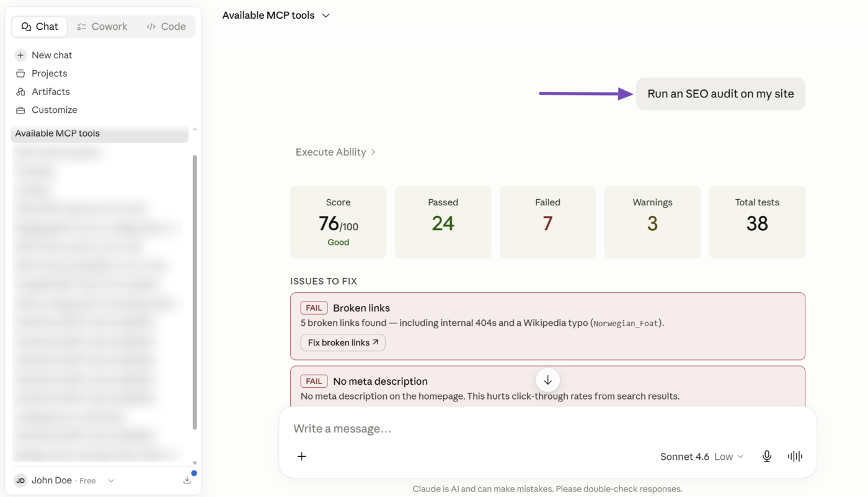Click the Run an SEO audit on my site message

(x=720, y=94)
